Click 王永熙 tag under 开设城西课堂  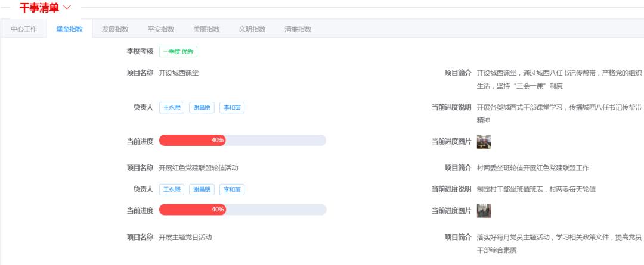(x=172, y=107)
